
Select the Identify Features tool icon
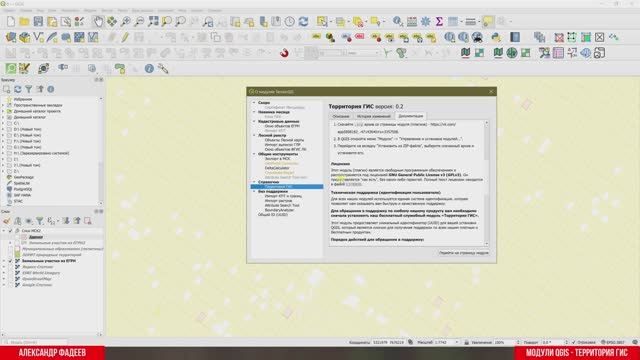[398, 22]
